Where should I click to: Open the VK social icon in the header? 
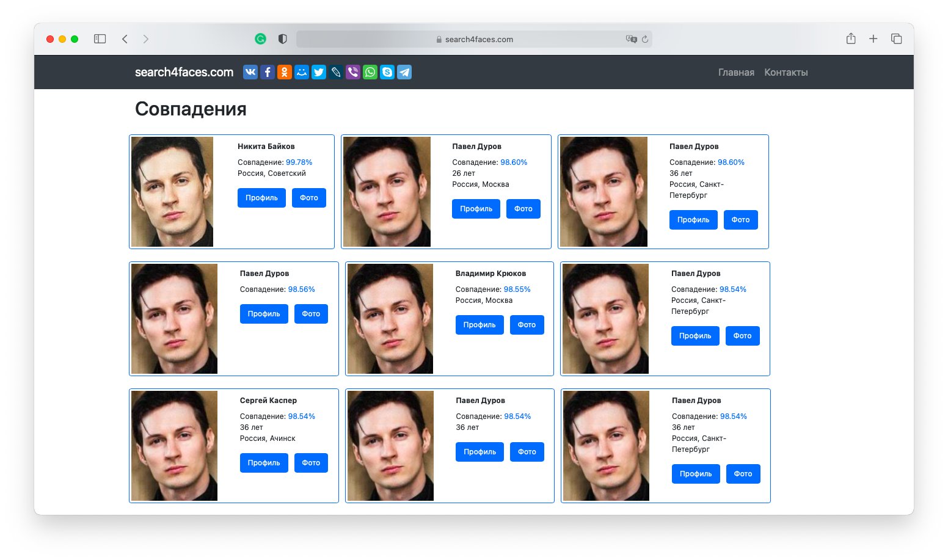pos(250,72)
